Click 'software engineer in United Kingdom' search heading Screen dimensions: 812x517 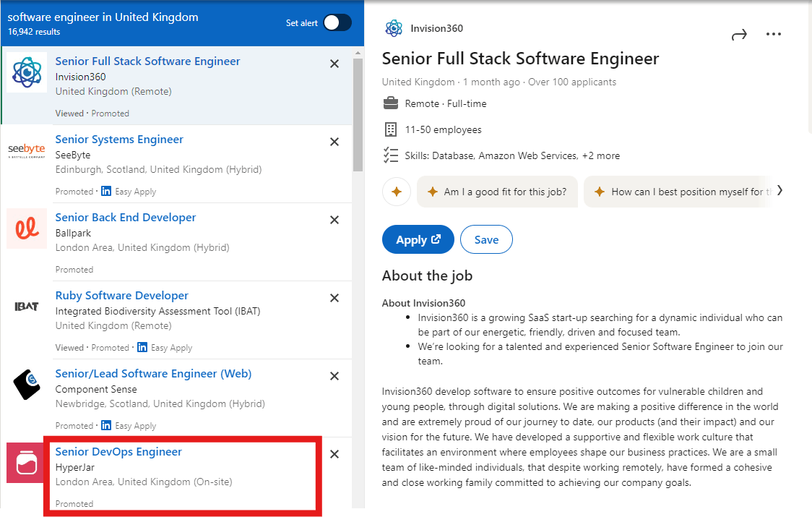[x=103, y=17]
